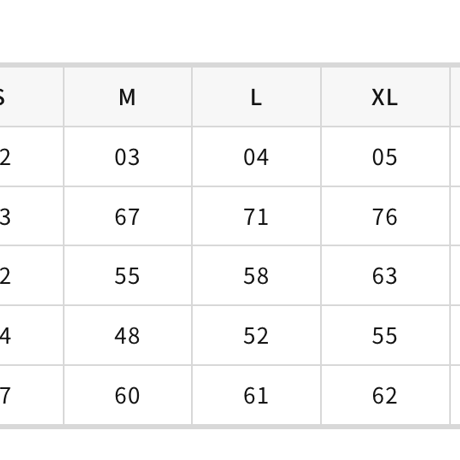Select cell 04 under L column
Image resolution: width=460 pixels, height=460 pixels.
click(256, 157)
